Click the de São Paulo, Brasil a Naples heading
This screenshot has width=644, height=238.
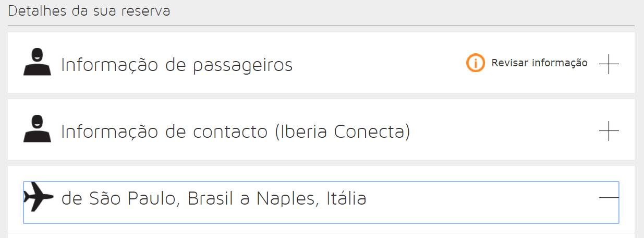click(214, 198)
